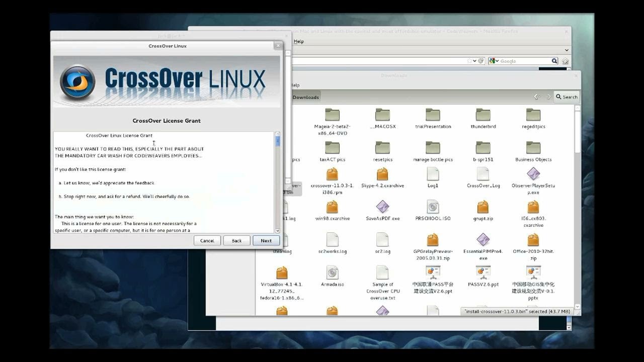This screenshot has height=362, width=644.
Task: Go back in the Downloads file manager
Action: coord(537,97)
